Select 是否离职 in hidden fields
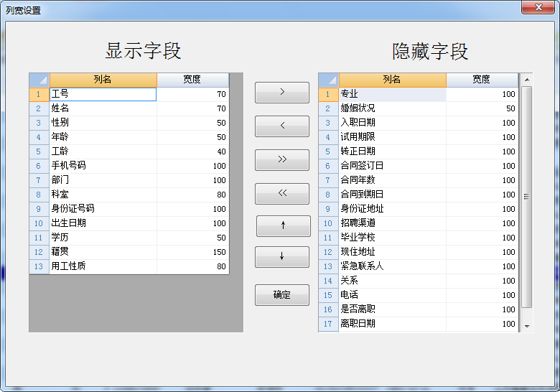 (392, 309)
